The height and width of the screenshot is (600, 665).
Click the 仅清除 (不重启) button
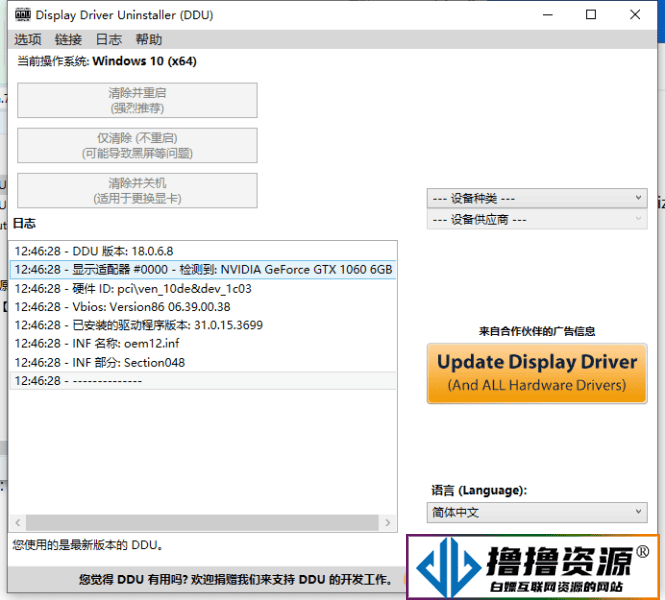[x=137, y=145]
